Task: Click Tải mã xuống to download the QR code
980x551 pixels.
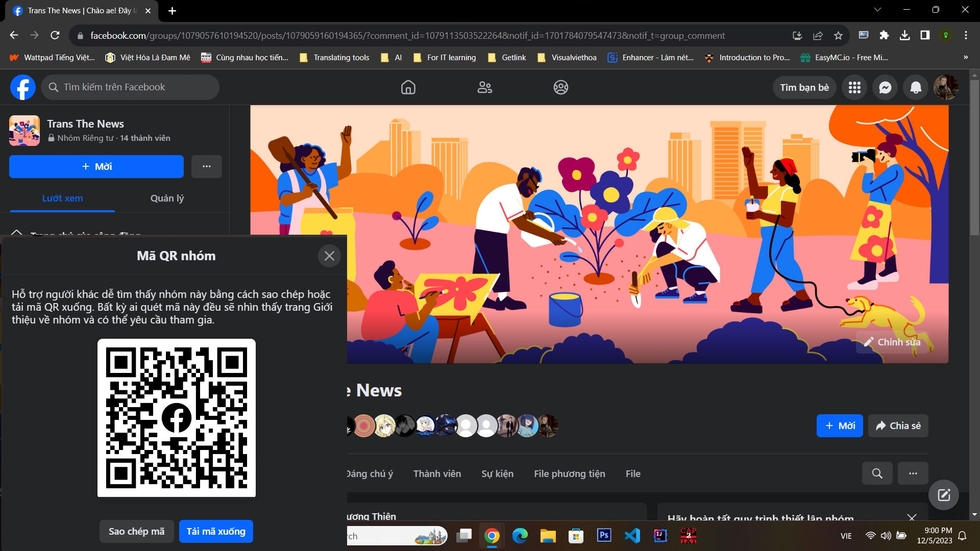Action: pos(215,531)
